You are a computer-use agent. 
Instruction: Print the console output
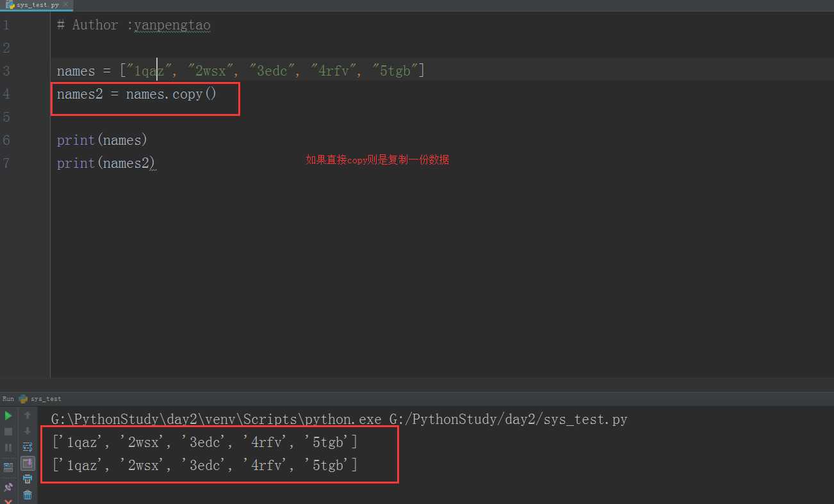click(28, 479)
